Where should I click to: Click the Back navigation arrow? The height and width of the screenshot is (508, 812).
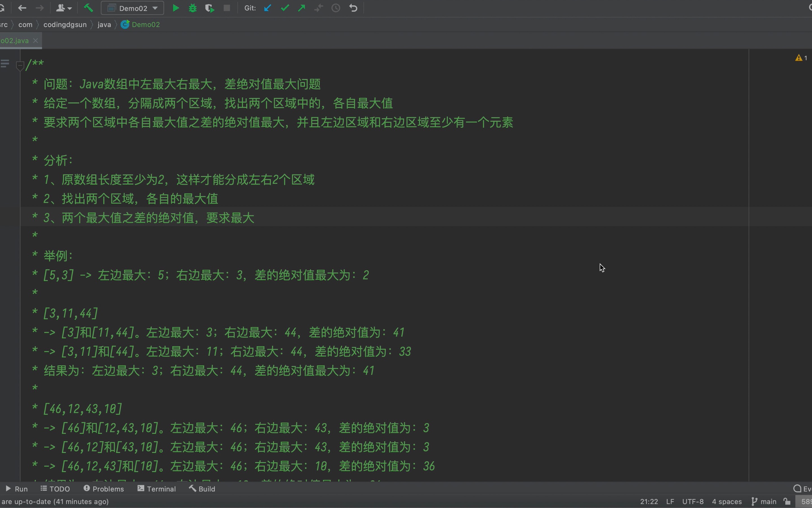point(22,8)
